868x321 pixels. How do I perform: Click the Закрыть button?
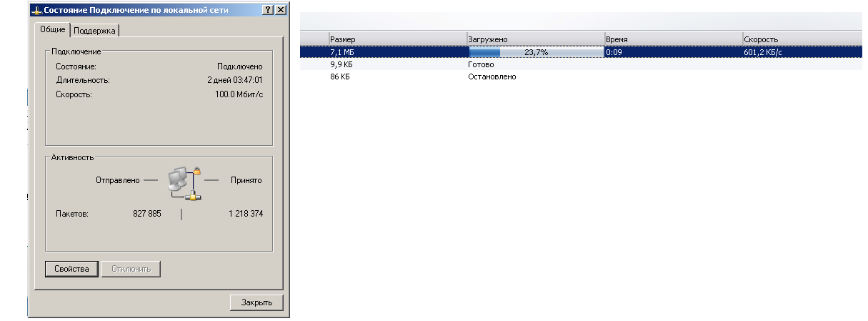tap(256, 302)
